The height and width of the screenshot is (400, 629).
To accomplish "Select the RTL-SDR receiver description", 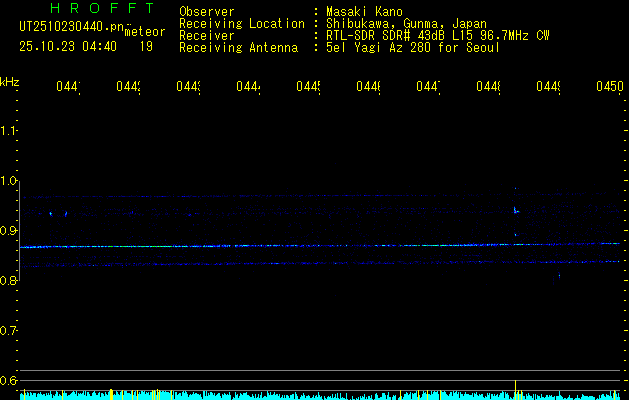I will (437, 36).
